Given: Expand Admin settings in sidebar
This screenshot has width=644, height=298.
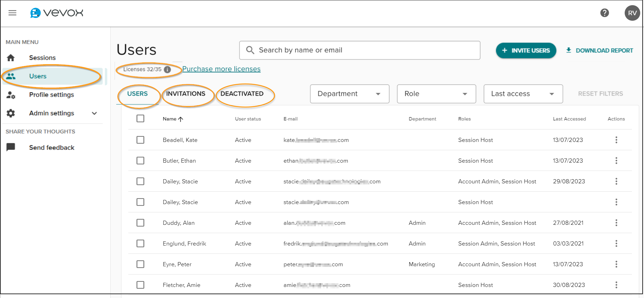Looking at the screenshot, I should click(x=94, y=113).
